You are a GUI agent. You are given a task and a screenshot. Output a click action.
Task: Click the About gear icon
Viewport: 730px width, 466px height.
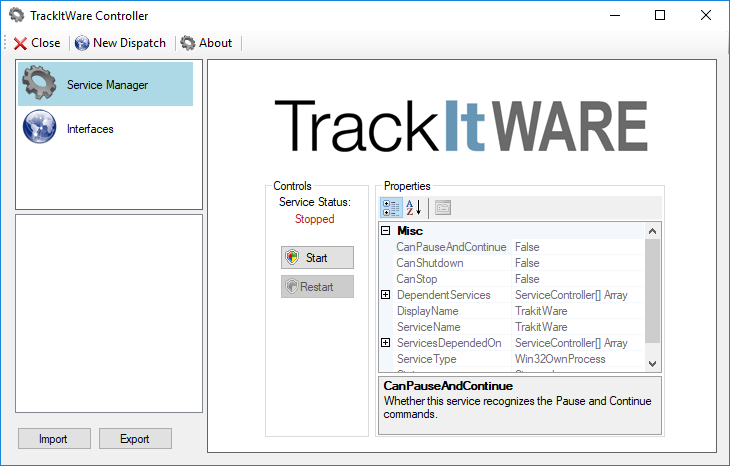188,43
